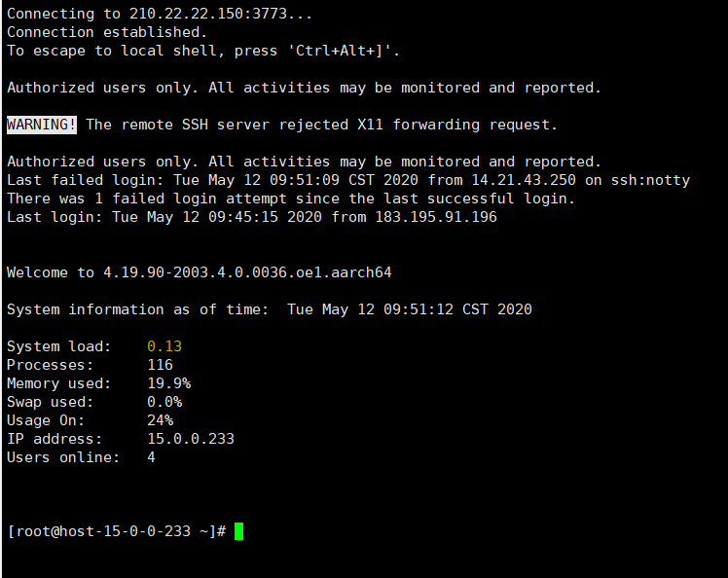The height and width of the screenshot is (578, 728).
Task: Click the green cursor block at the prompt
Action: click(238, 531)
